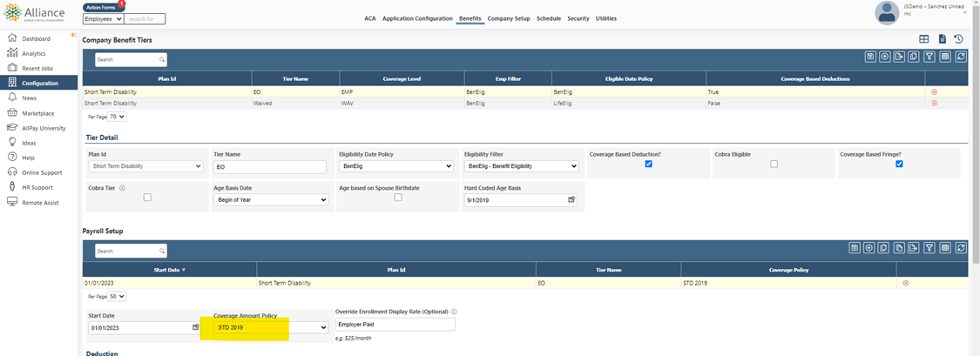Viewport: 980px width, 356px height.
Task: Open the Age Basis Date dropdown
Action: tap(271, 200)
